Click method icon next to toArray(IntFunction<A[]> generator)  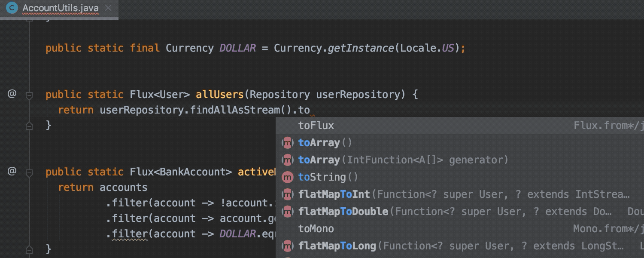(287, 160)
